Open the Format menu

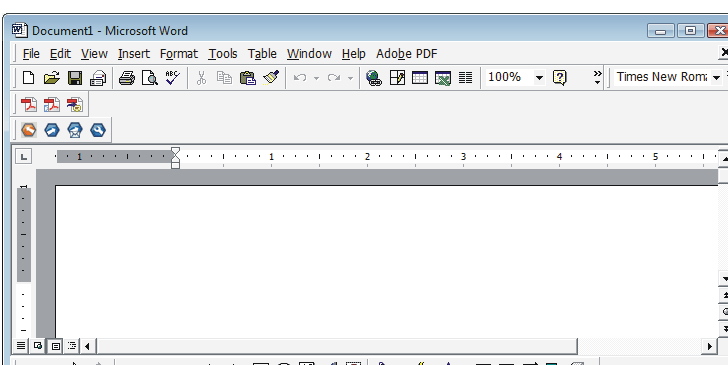click(179, 54)
